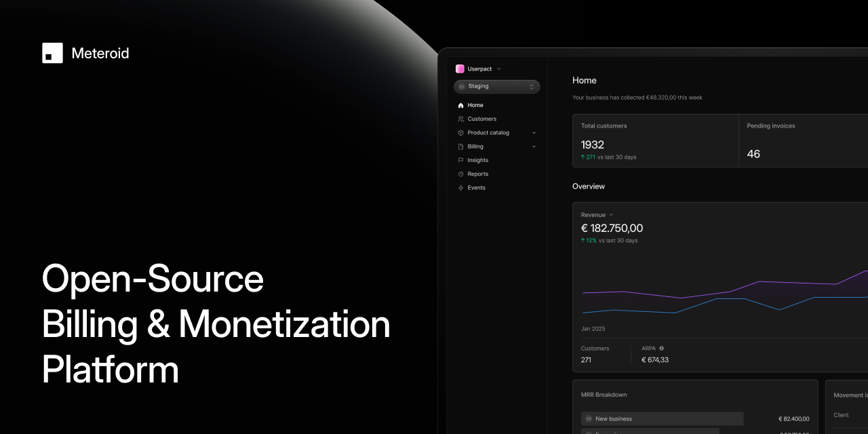Click the 'Jan 2025' axis label
Image resolution: width=868 pixels, height=434 pixels.
pyautogui.click(x=593, y=329)
